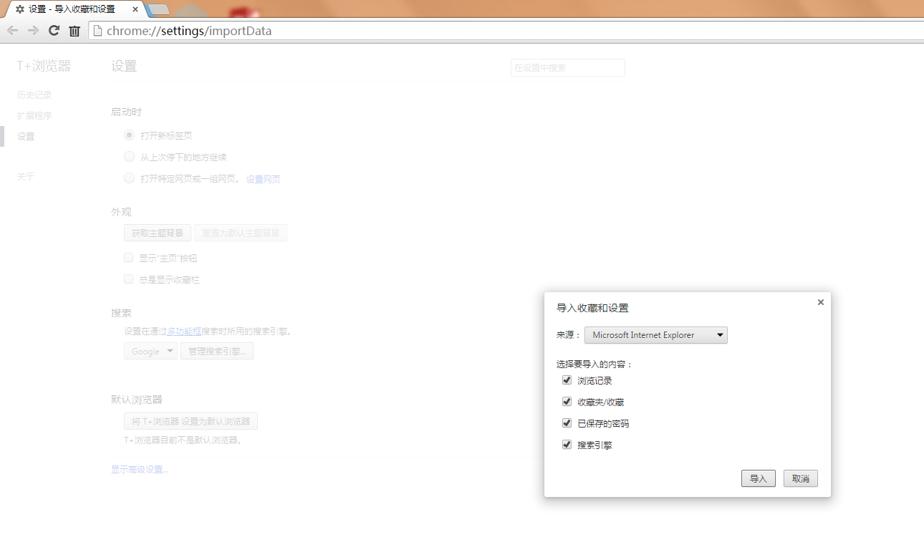Viewport: 924px width, 560px height.
Task: Open the source browser dropdown
Action: click(656, 335)
